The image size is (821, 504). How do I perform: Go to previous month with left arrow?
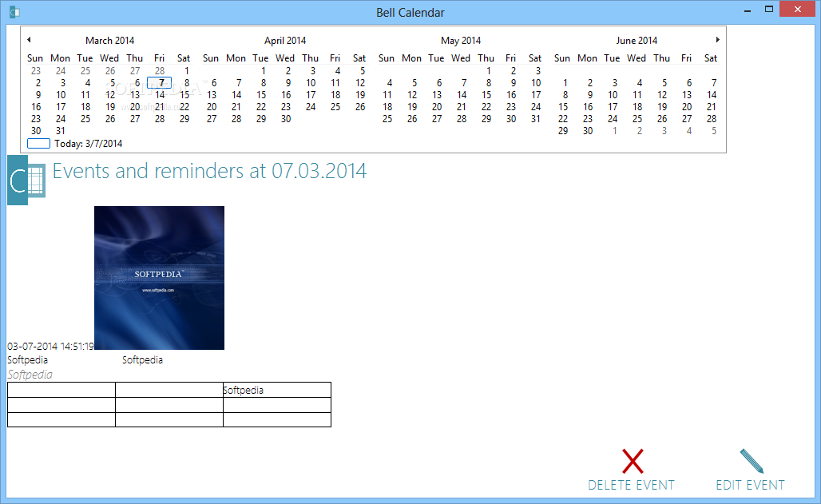(29, 40)
